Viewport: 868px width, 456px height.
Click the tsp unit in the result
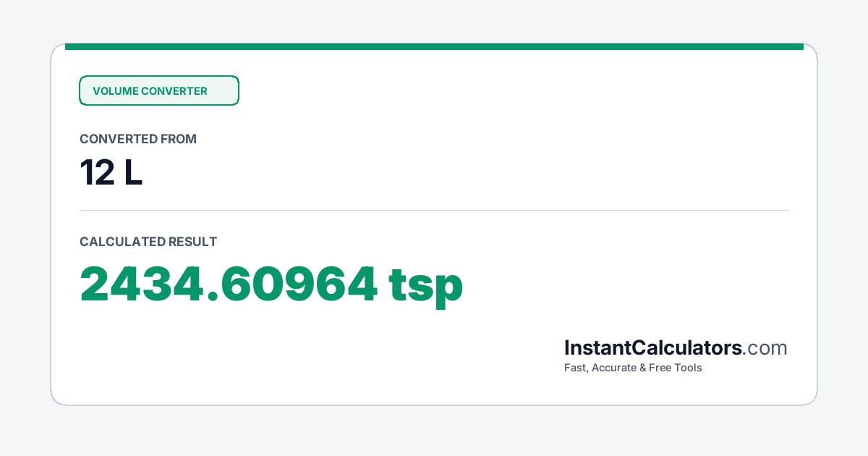click(x=426, y=286)
